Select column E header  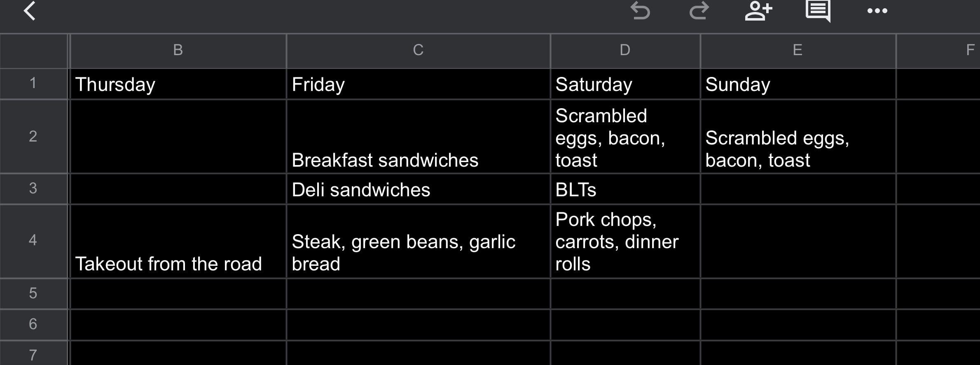click(798, 50)
